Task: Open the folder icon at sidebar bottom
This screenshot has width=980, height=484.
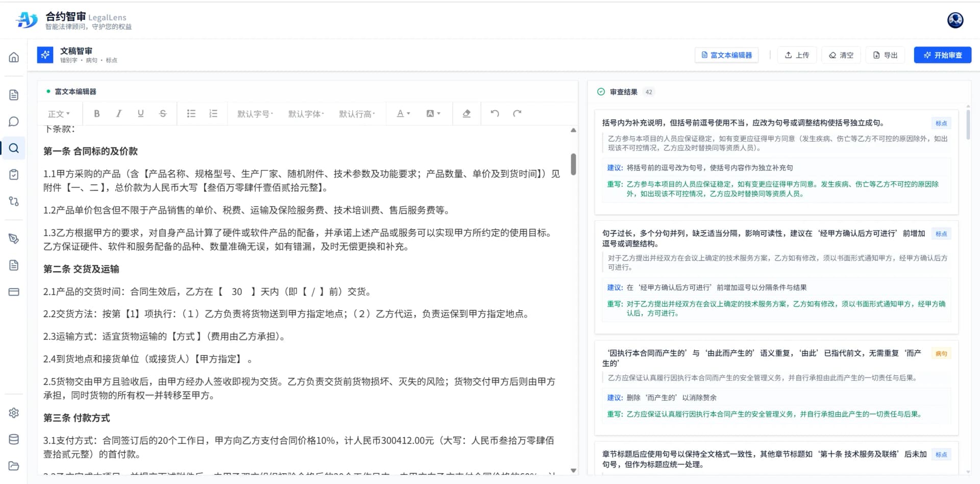Action: click(14, 466)
